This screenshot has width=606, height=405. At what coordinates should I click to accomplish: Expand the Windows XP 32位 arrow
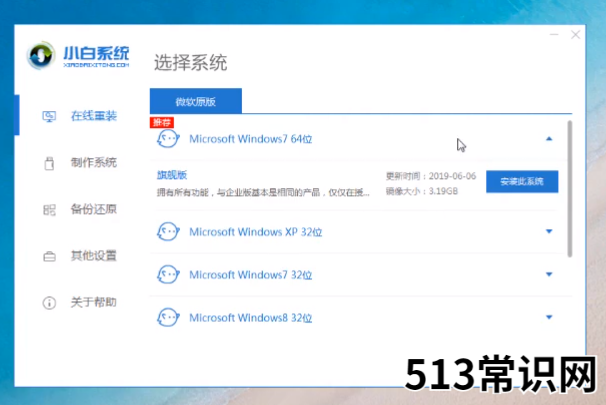[x=549, y=231]
